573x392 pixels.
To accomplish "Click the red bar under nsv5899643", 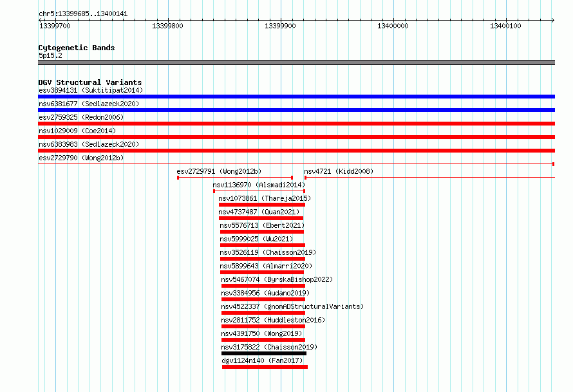I will [x=262, y=272].
